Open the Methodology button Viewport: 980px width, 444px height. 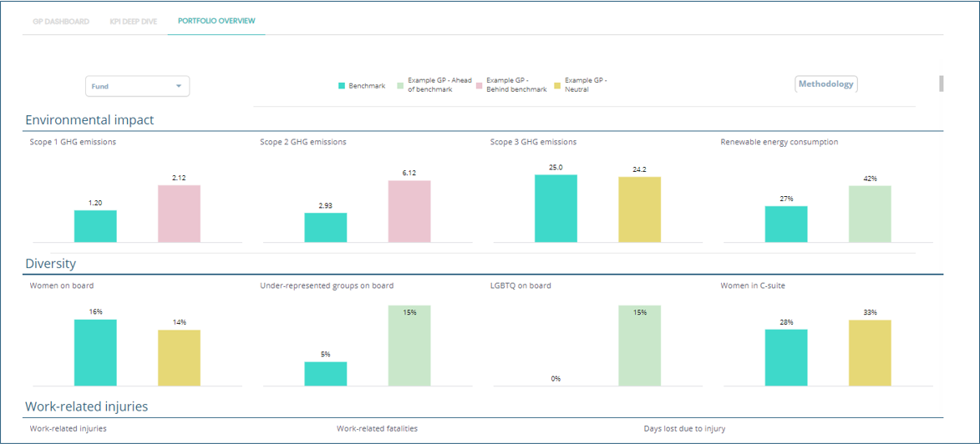coord(825,83)
